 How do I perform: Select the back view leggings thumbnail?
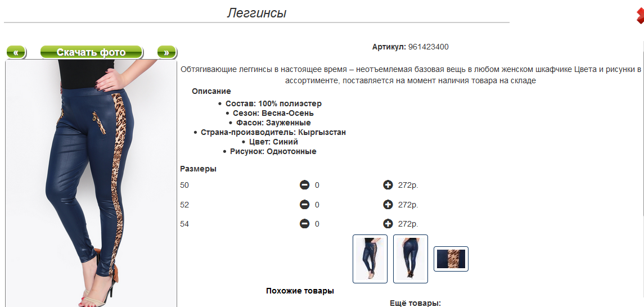click(x=410, y=259)
